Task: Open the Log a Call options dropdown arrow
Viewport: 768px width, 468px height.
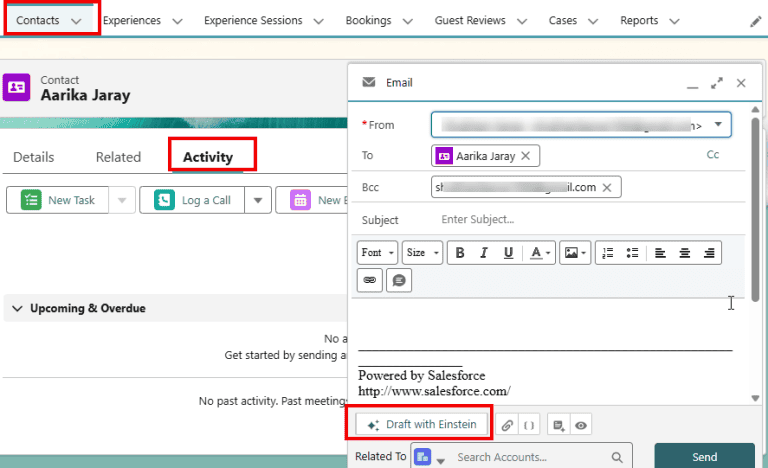Action: (258, 200)
